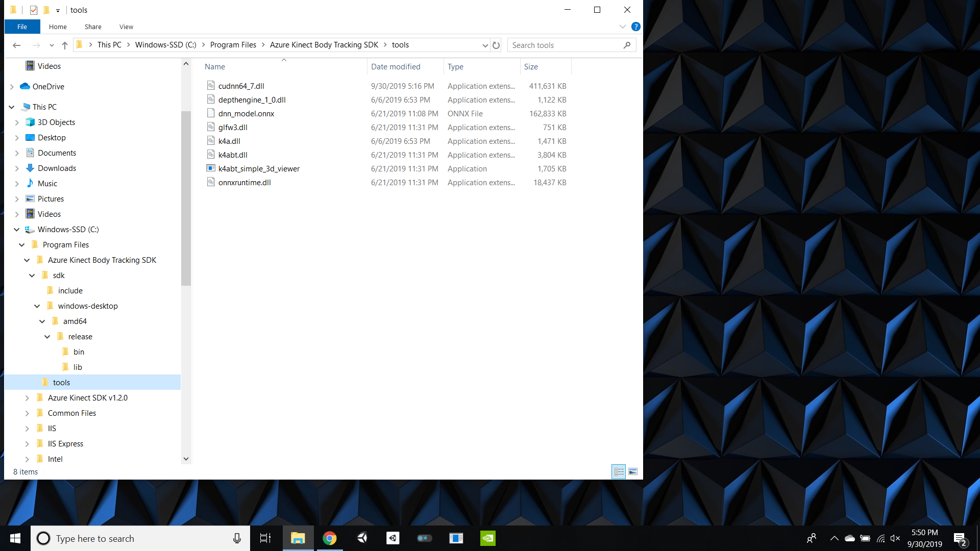Open bin folder in tree
The image size is (980, 551).
[79, 352]
